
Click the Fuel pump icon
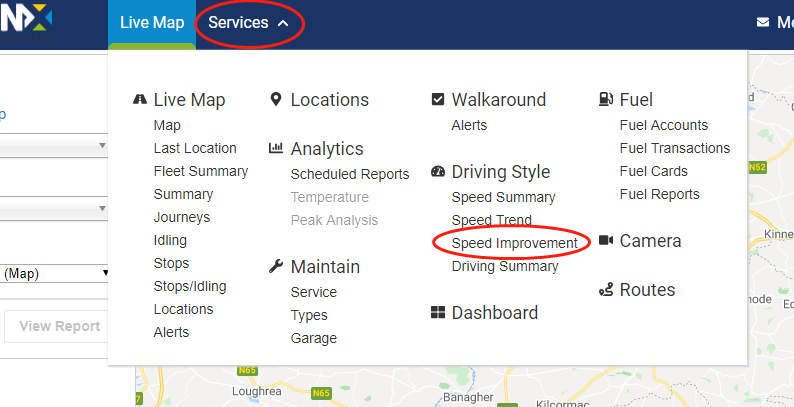pyautogui.click(x=606, y=99)
